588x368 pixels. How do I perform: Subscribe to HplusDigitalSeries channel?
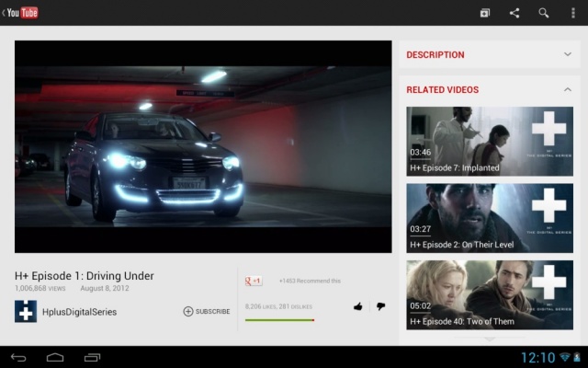(x=207, y=311)
